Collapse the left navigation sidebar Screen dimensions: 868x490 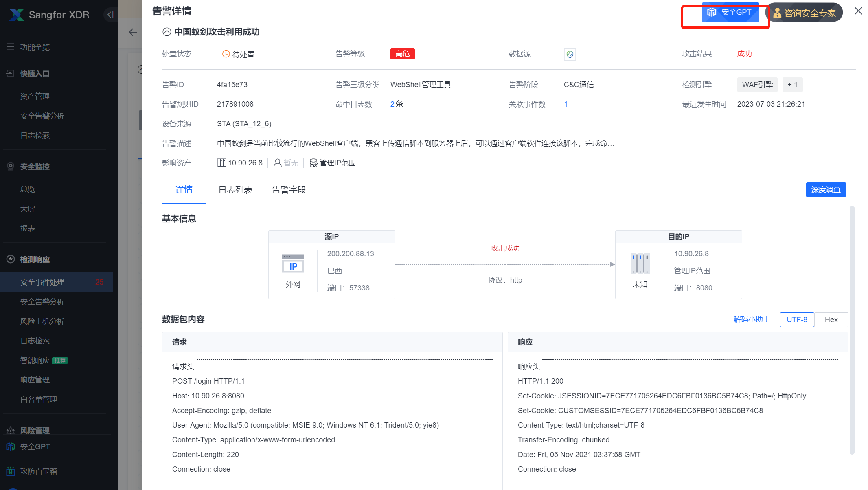point(110,14)
